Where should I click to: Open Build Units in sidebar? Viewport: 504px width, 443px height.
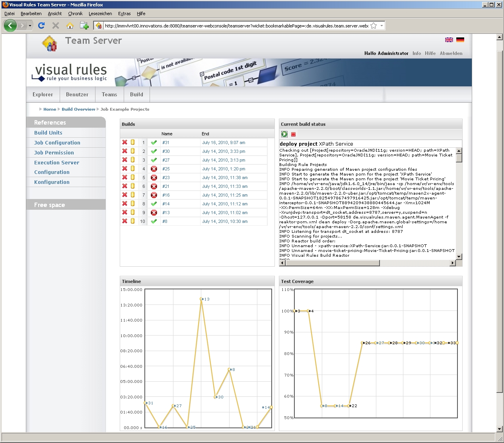48,133
